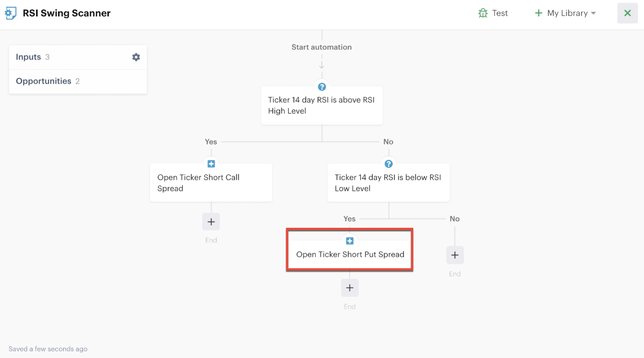Click the My Library label

point(568,13)
